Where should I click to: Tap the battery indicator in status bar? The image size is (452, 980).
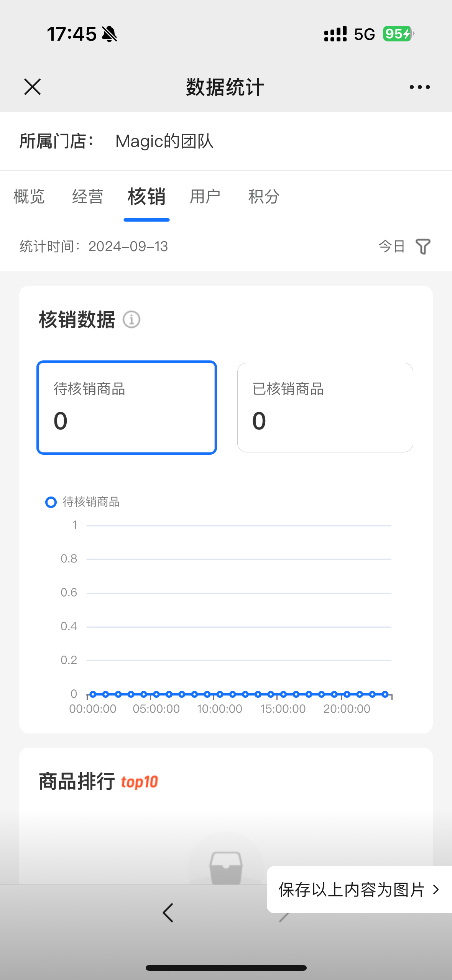coord(398,34)
